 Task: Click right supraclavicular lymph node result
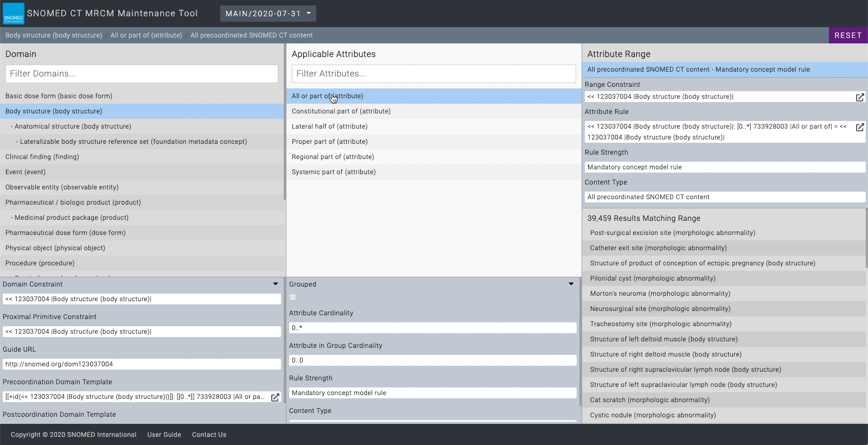tap(724, 370)
